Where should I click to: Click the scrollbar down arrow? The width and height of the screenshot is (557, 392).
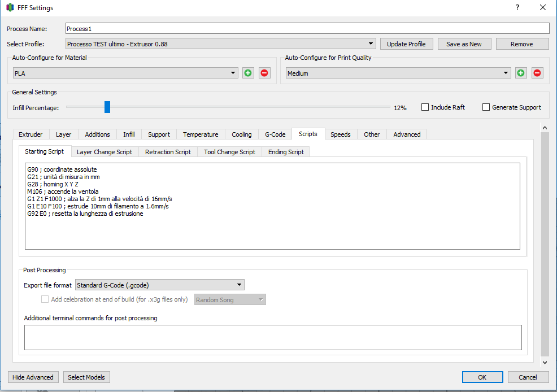[545, 363]
